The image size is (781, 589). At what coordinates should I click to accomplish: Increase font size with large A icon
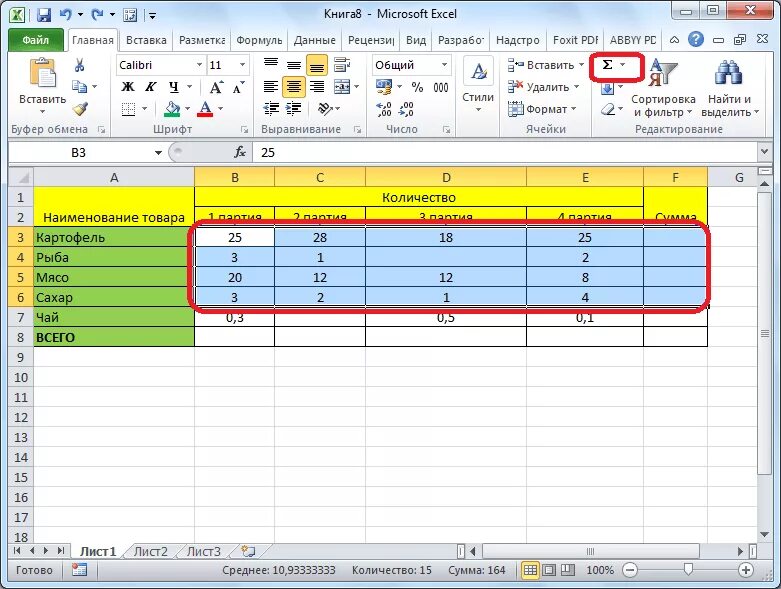(x=216, y=87)
